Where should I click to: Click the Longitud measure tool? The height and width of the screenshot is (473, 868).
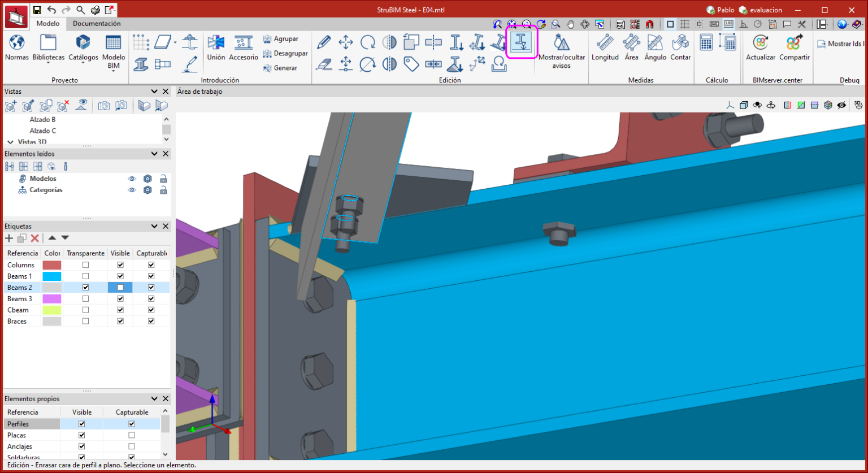tap(605, 43)
